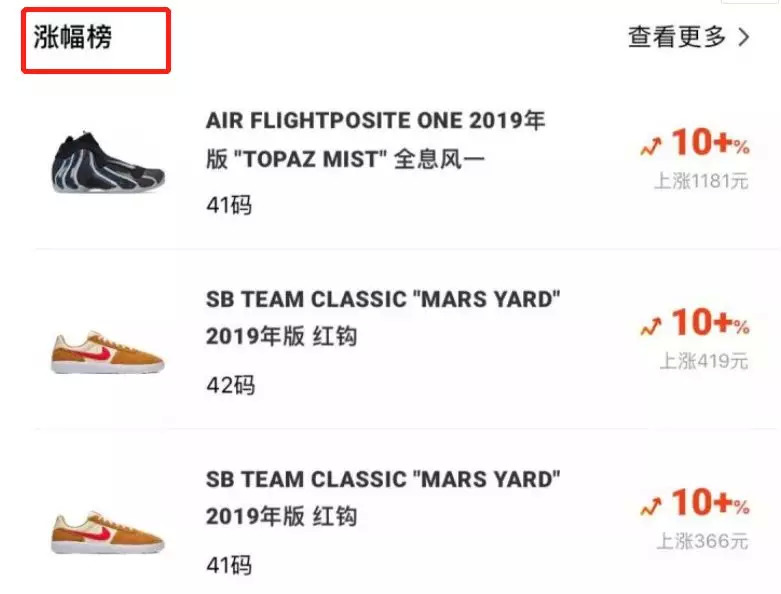Select the 涨幅榜 heading
Screen dimensions: 781x594
[x=73, y=37]
